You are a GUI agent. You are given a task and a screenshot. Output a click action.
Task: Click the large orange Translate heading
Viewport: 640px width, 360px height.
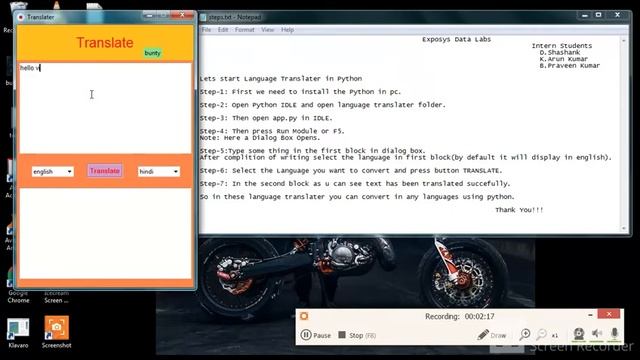105,42
